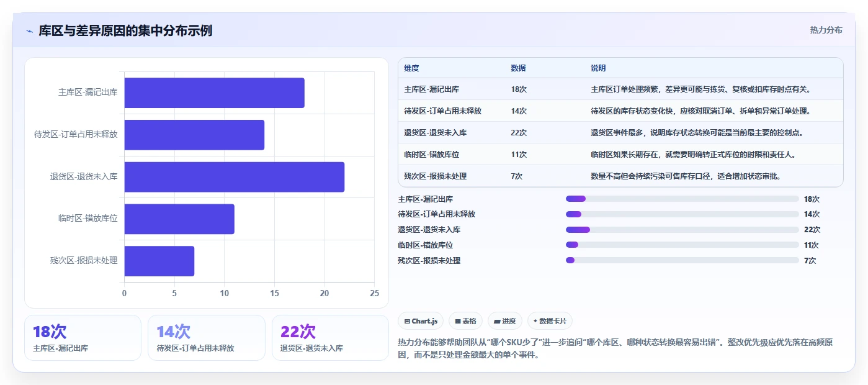This screenshot has width=868, height=385.
Task: Click the 说明 column header
Action: (598, 68)
